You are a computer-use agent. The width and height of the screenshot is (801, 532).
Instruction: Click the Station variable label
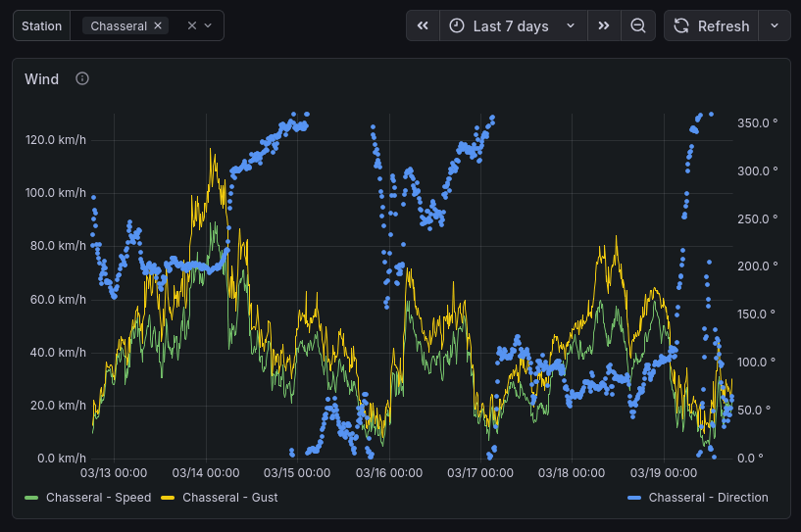tap(41, 26)
